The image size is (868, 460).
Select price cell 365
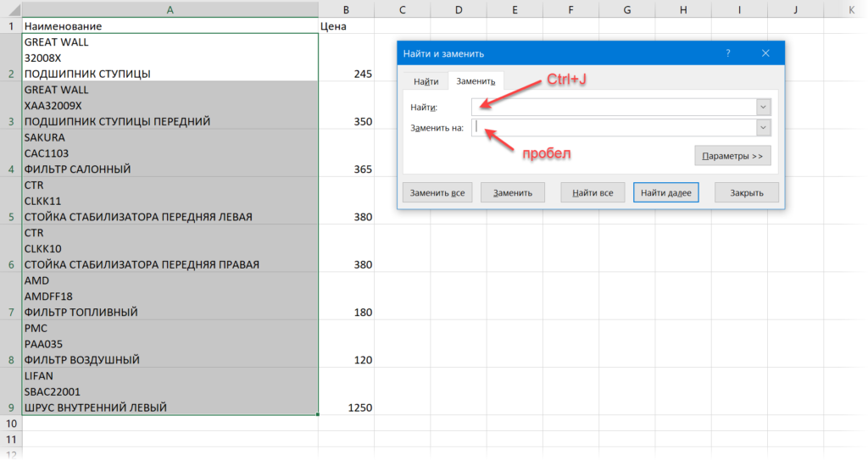click(x=346, y=152)
